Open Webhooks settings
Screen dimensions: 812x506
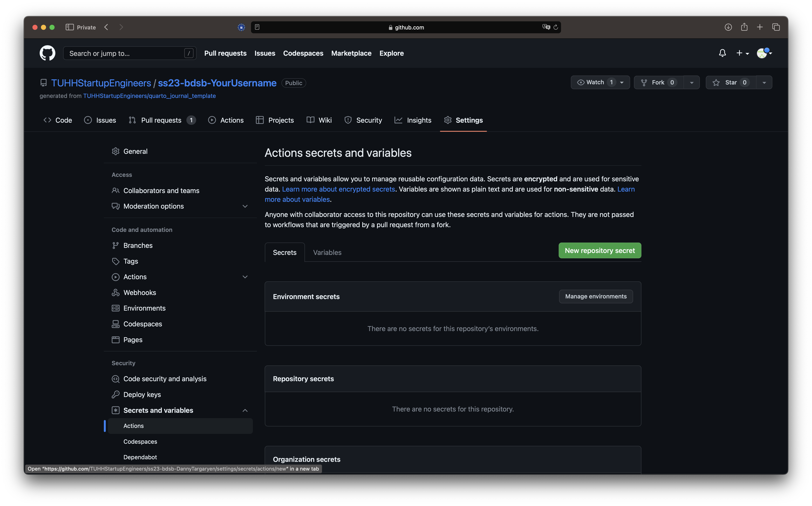point(180,292)
